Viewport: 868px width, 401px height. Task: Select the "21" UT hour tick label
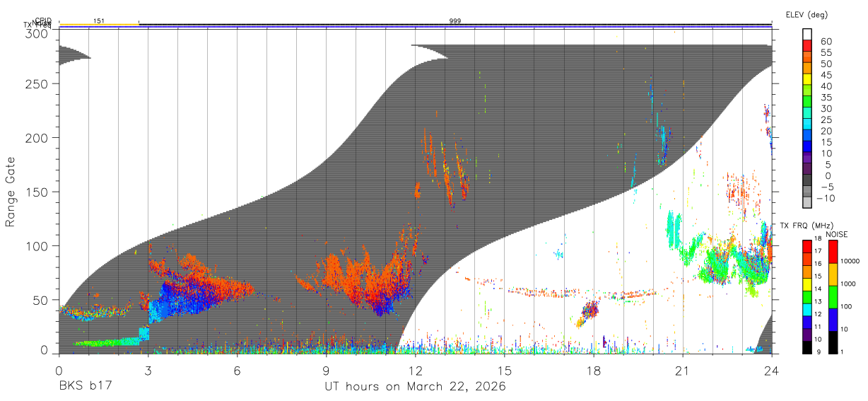[x=683, y=371]
